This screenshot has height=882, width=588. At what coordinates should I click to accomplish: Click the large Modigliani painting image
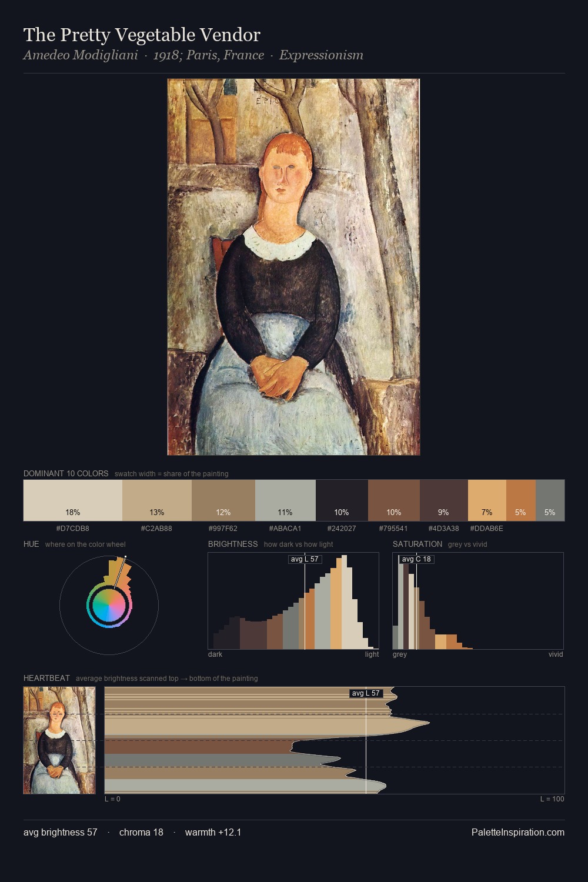293,267
